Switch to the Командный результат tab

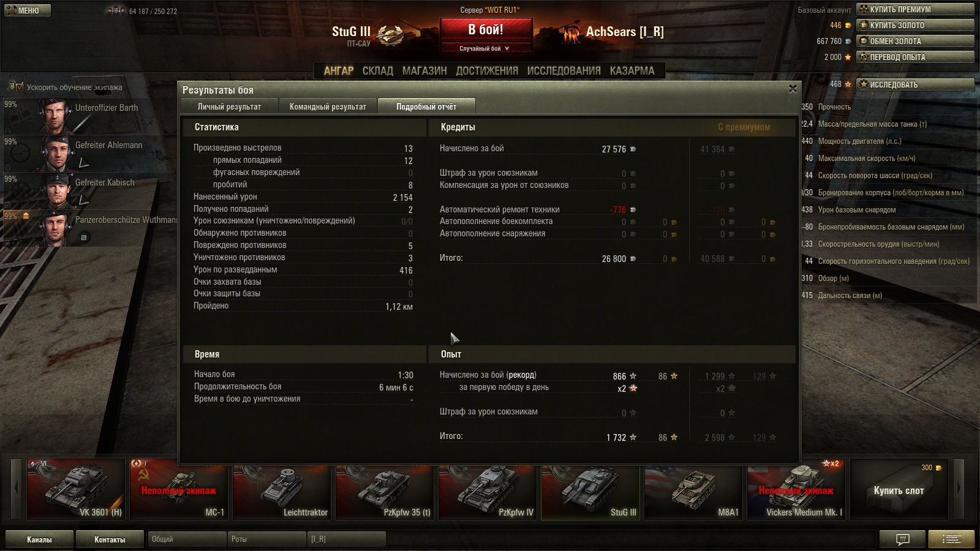coord(328,107)
